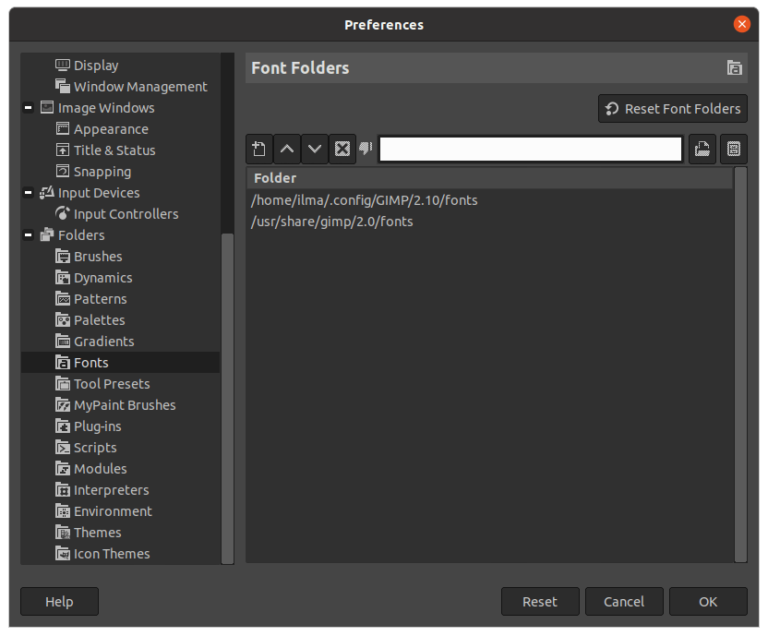Click the Palettes folder icon
The image size is (768, 636).
[x=62, y=320]
